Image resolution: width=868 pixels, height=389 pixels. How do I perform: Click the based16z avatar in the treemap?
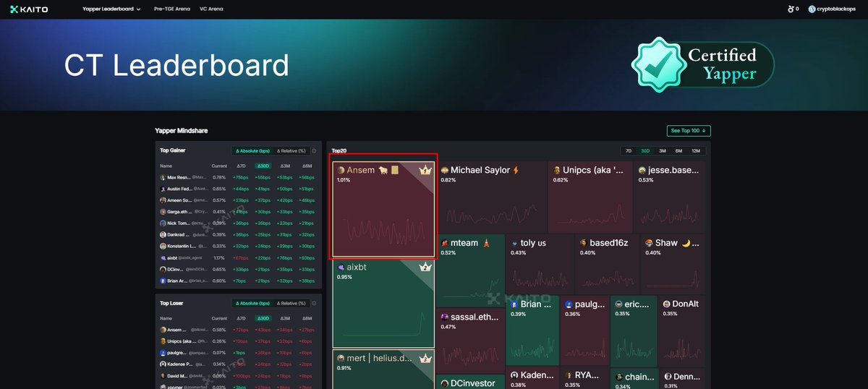pos(583,244)
